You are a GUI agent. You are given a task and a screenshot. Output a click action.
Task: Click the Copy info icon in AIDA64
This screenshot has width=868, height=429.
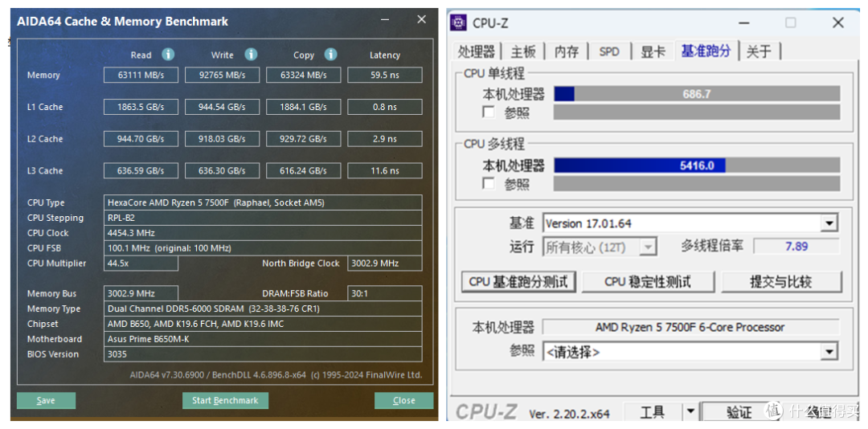click(x=331, y=55)
